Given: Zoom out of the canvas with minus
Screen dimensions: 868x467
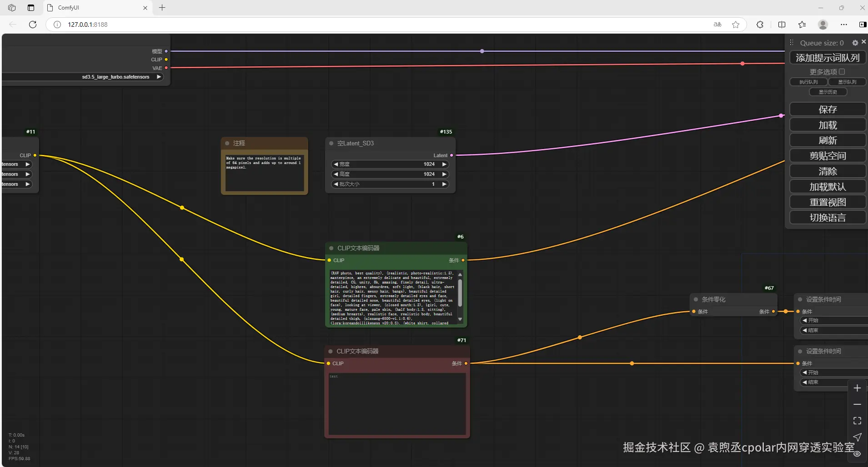Looking at the screenshot, I should [857, 404].
